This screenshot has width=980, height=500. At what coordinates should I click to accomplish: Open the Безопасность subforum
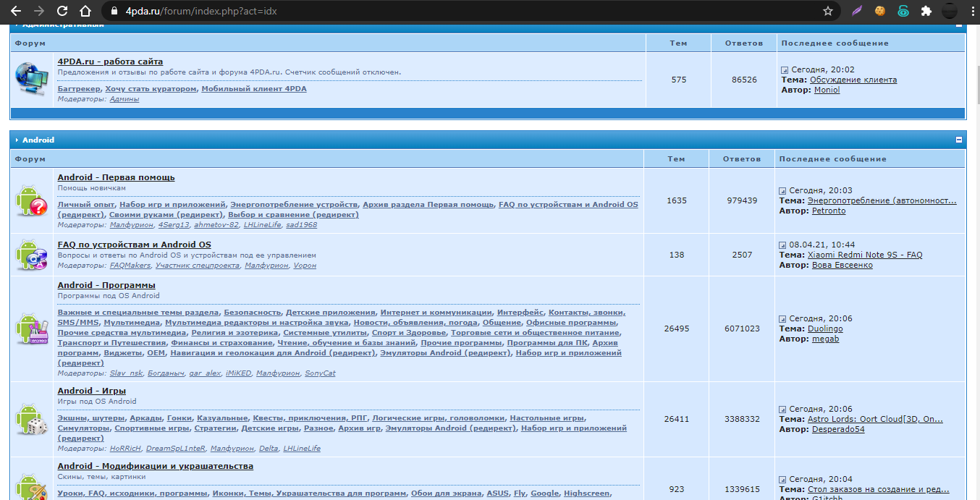point(252,313)
